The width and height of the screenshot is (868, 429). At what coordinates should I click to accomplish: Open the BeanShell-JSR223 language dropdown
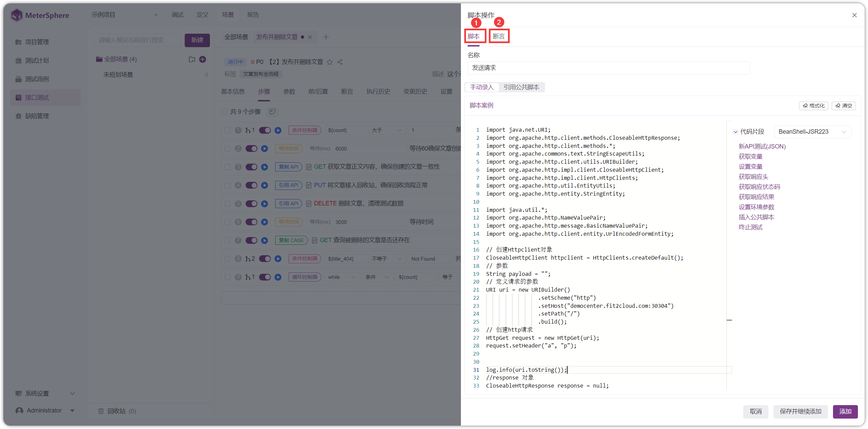click(x=812, y=132)
